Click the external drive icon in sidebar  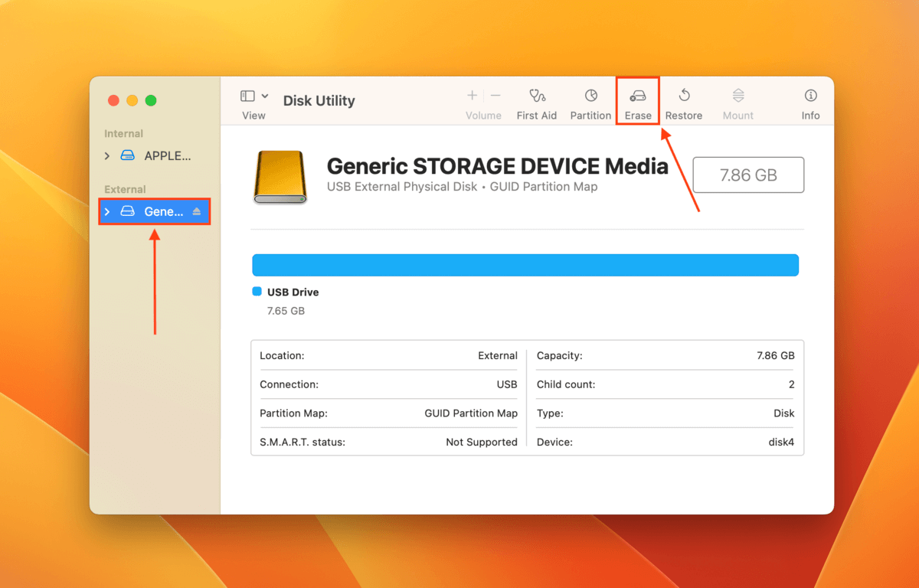(128, 212)
